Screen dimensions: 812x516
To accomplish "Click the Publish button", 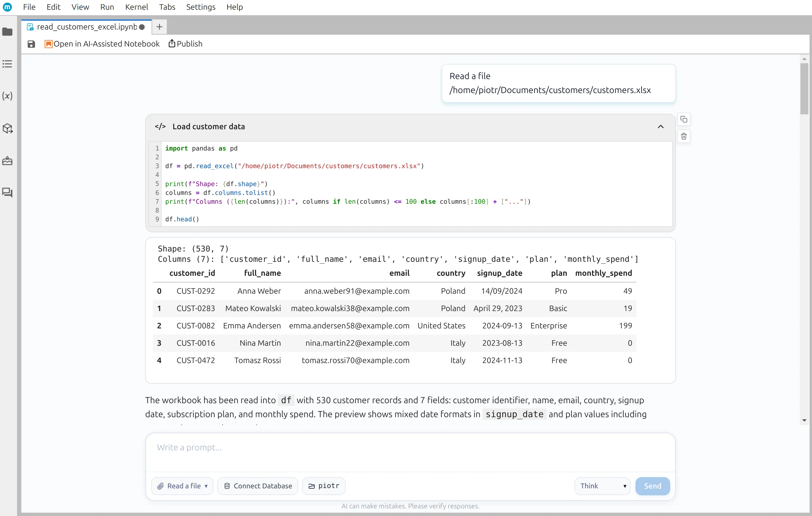I will click(185, 44).
